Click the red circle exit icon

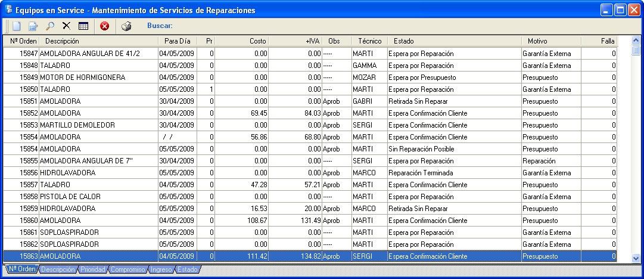[x=104, y=26]
